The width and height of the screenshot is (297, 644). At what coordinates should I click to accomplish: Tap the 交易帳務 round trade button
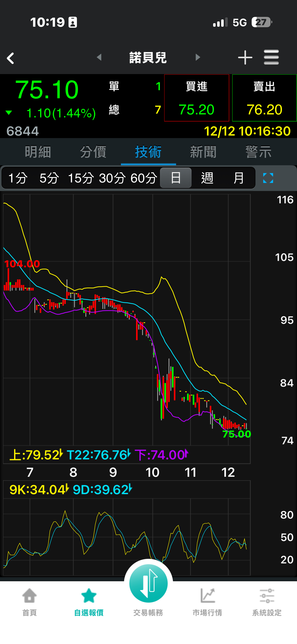[148, 584]
